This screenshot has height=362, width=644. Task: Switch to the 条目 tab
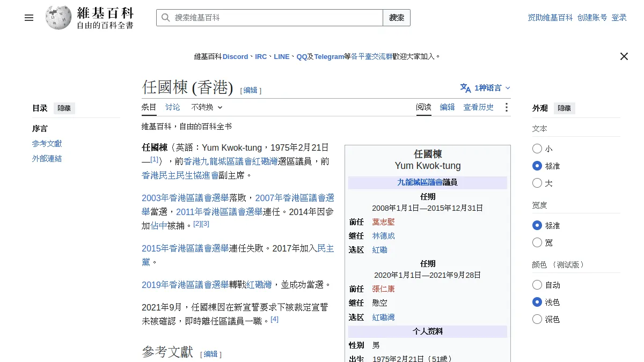coord(149,107)
